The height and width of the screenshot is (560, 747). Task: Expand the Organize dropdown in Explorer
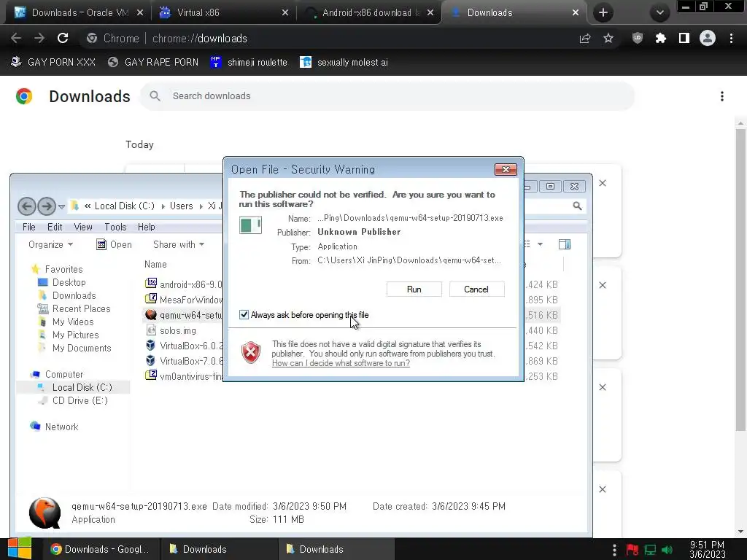tap(50, 244)
